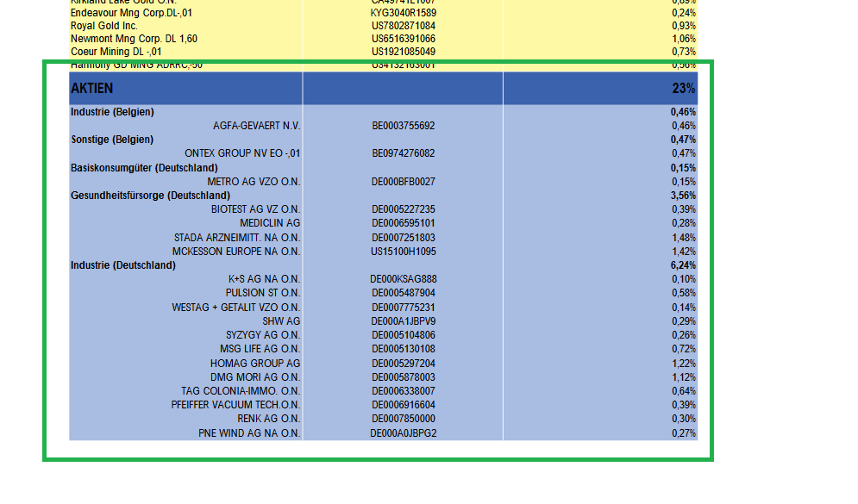The height and width of the screenshot is (504, 858).
Task: Click METRO AG VZO O.N. cell
Action: pos(254,182)
